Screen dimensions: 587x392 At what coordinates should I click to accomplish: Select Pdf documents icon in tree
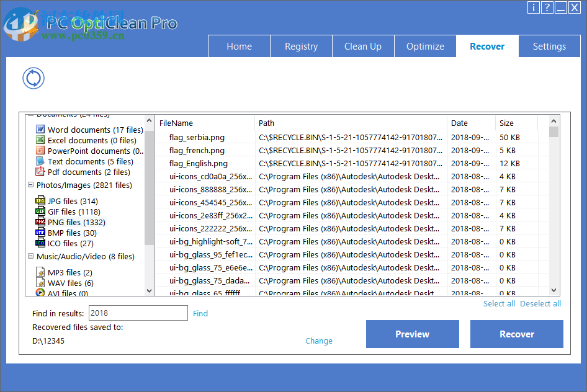point(40,172)
